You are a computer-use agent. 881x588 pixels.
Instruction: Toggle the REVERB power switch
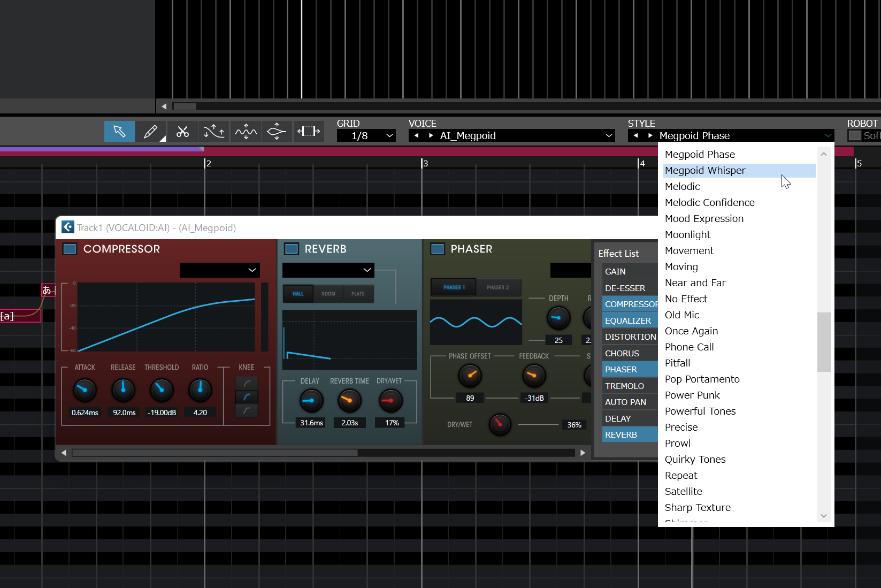pyautogui.click(x=292, y=249)
